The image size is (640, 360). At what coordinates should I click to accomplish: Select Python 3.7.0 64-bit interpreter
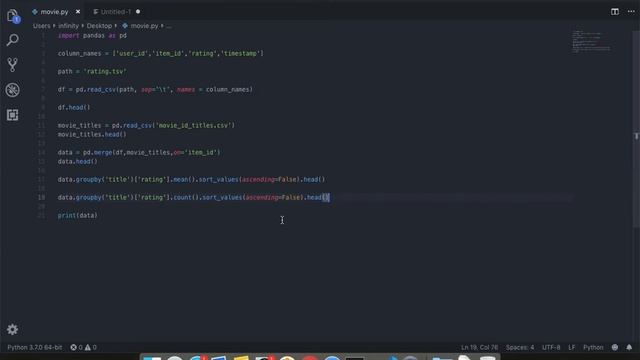(35, 347)
